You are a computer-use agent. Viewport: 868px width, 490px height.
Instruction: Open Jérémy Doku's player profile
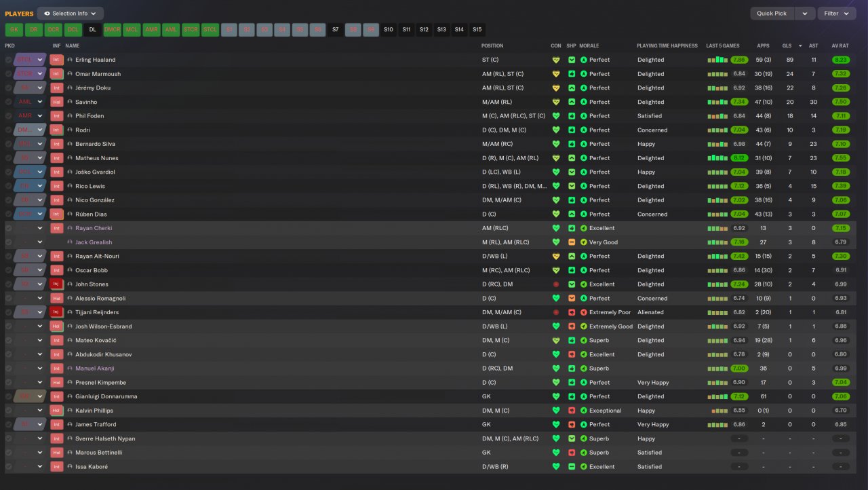coord(93,88)
